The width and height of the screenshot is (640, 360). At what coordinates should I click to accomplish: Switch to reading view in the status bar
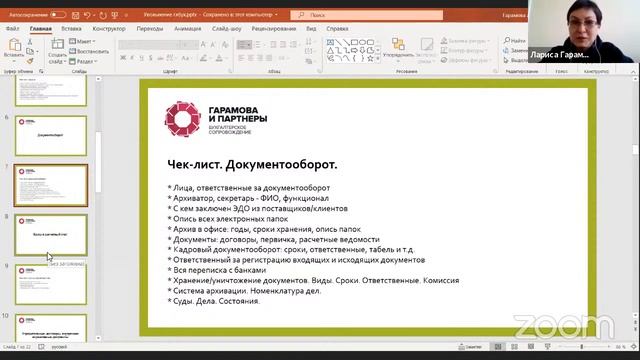[531, 347]
